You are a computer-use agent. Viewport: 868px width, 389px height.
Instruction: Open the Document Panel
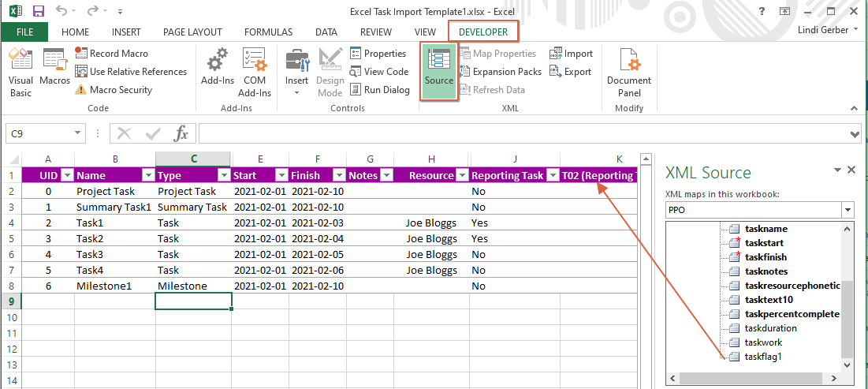click(x=629, y=73)
